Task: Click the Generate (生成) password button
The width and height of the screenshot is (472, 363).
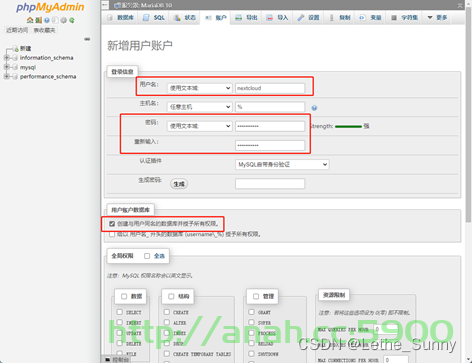Action: [179, 184]
